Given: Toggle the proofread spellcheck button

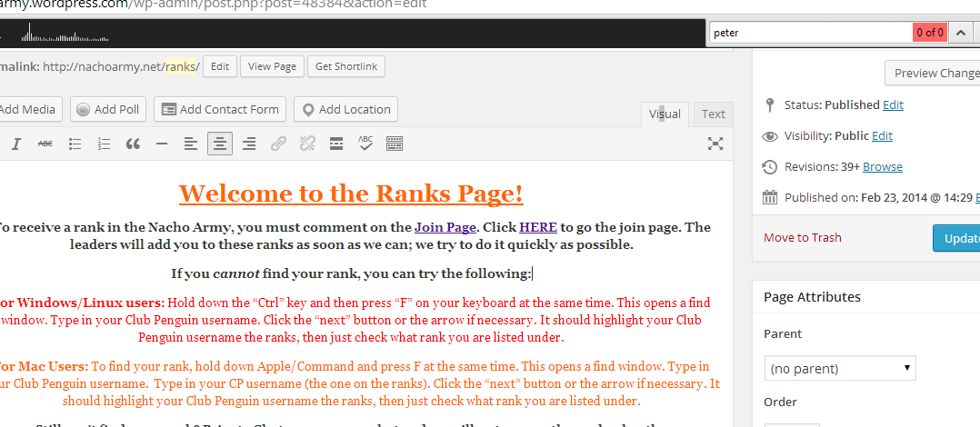Looking at the screenshot, I should click(x=365, y=144).
